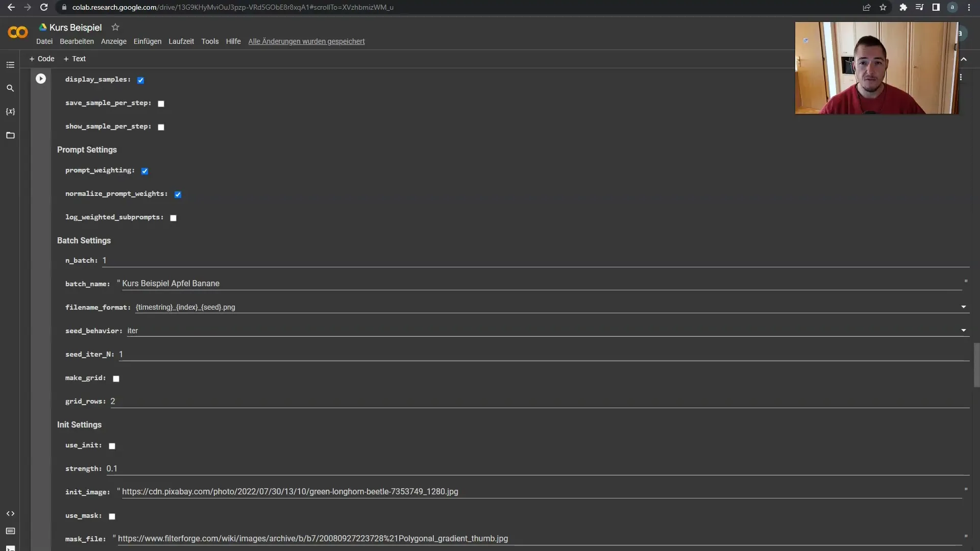Open the search and replace sidebar icon
Screen dimensions: 980x551
point(10,88)
